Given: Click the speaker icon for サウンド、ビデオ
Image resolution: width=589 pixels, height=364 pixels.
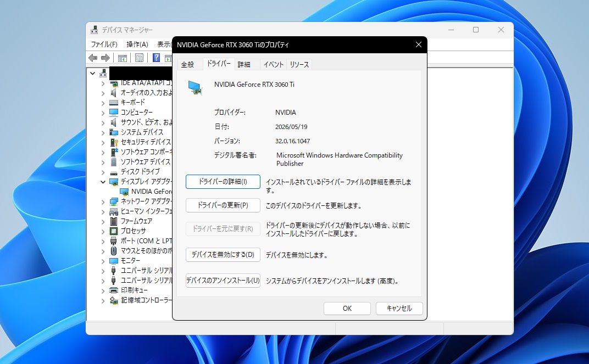Looking at the screenshot, I should click(113, 122).
